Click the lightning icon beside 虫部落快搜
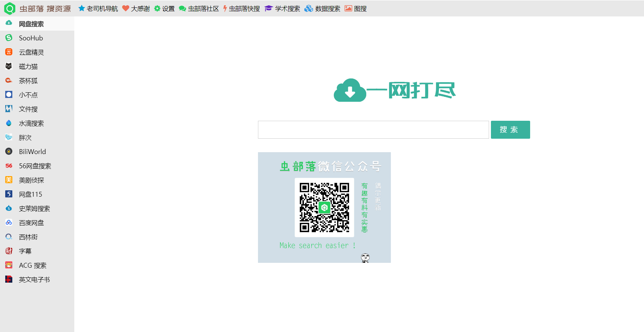 point(225,8)
